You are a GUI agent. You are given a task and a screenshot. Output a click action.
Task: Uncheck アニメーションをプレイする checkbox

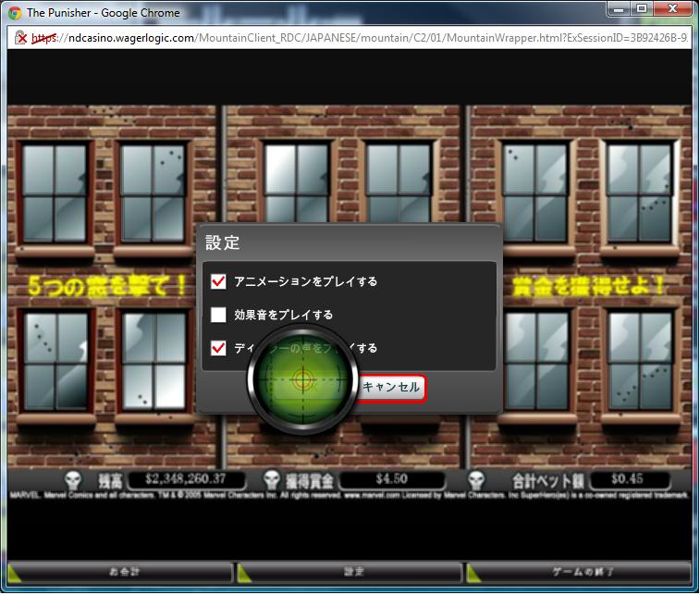(218, 281)
